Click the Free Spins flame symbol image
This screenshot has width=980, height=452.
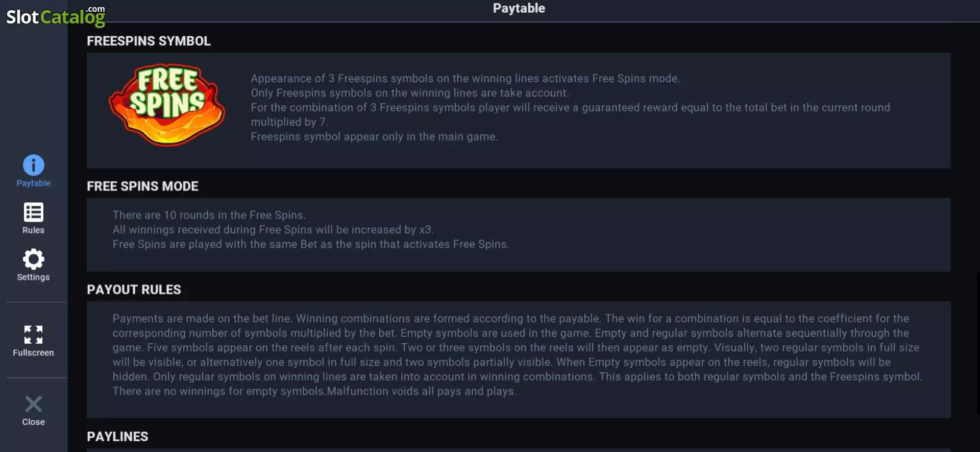click(x=167, y=105)
